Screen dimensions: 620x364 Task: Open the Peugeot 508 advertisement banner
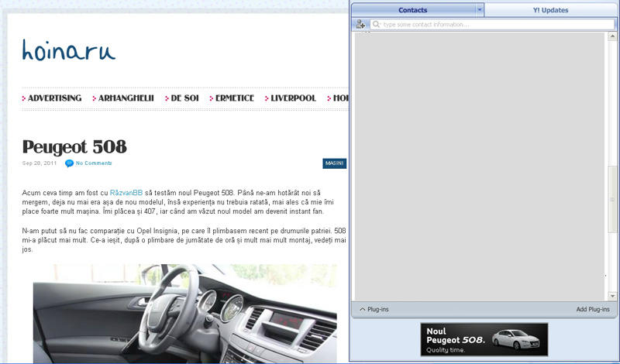point(484,339)
